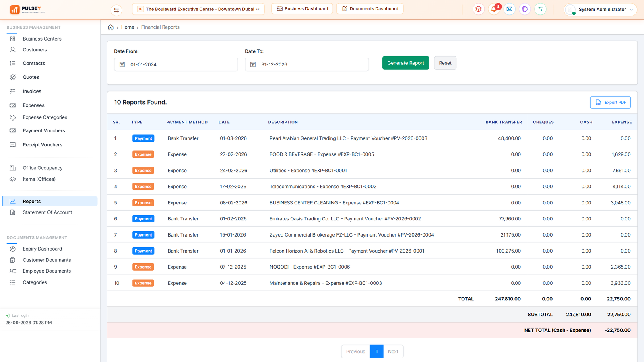Click the Date To input field
Screen dimensions: 644x362
coord(307,64)
